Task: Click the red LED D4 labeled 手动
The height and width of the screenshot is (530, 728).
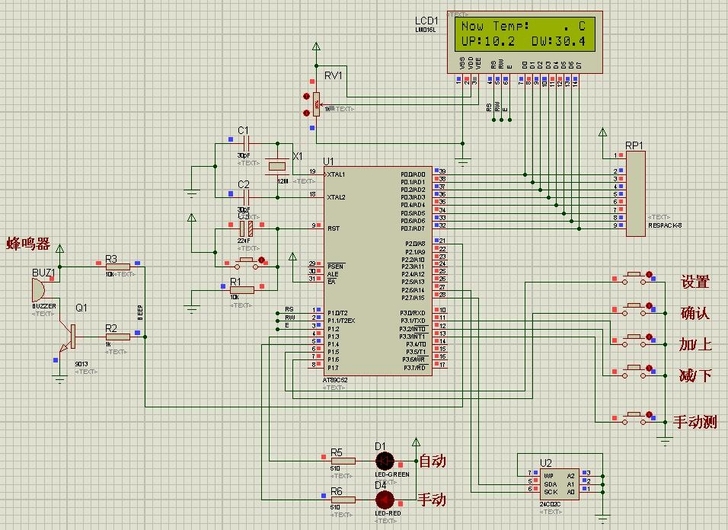Action: (384, 498)
